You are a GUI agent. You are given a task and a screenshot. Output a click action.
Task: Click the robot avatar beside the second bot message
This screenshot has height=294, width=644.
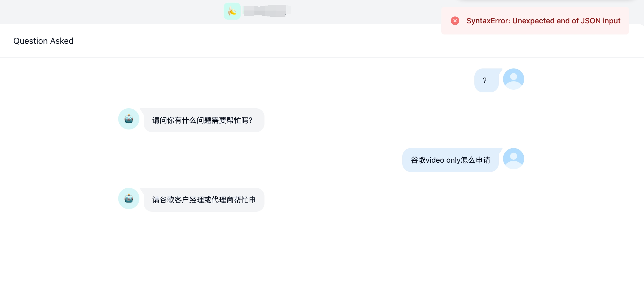[129, 198]
